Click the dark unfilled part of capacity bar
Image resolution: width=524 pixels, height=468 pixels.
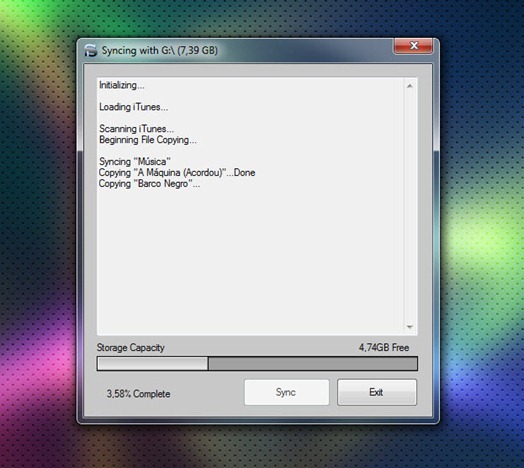pos(313,363)
